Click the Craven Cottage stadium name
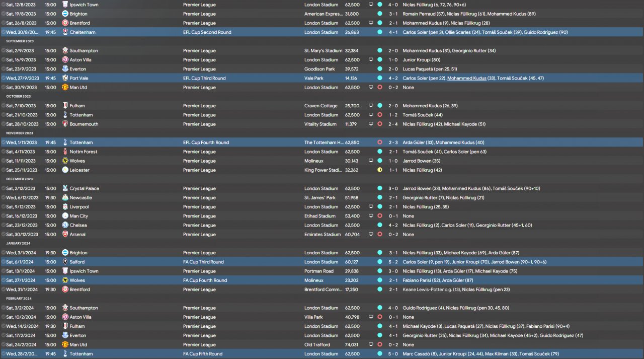The width and height of the screenshot is (644, 359). (320, 106)
